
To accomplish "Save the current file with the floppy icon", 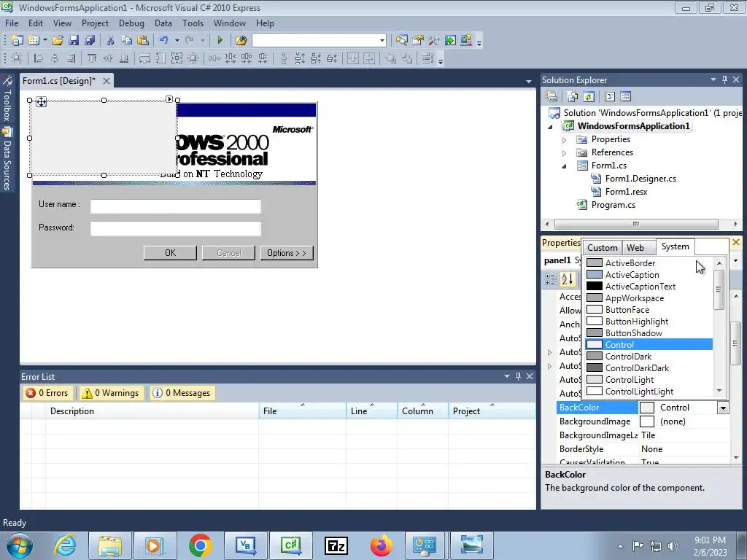I will point(74,41).
